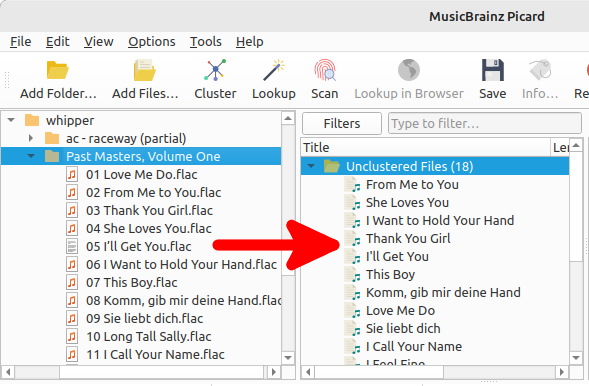
Task: Select the Thank You Girl track
Action: pyautogui.click(x=408, y=239)
